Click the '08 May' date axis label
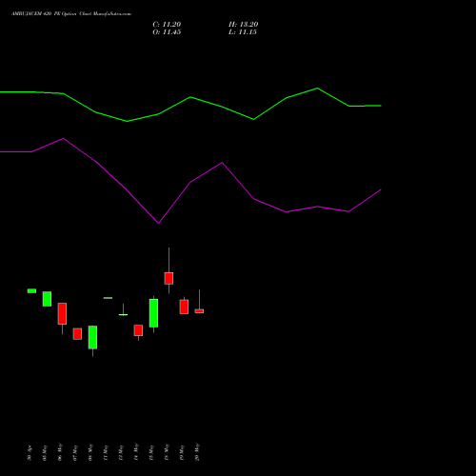The image size is (476, 476). (x=90, y=452)
